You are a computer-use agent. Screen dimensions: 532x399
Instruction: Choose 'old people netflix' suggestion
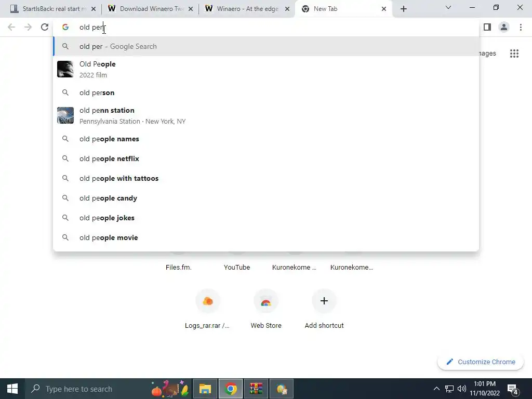point(266,158)
